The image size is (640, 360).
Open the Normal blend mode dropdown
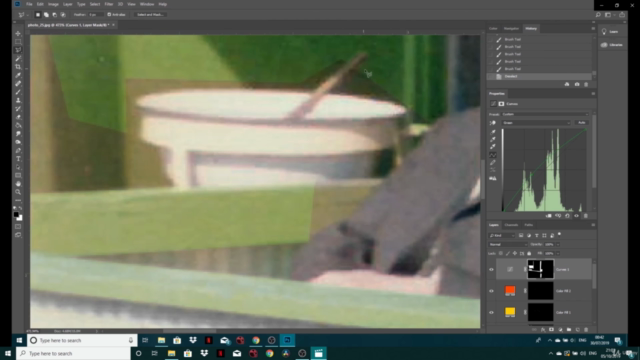click(508, 244)
